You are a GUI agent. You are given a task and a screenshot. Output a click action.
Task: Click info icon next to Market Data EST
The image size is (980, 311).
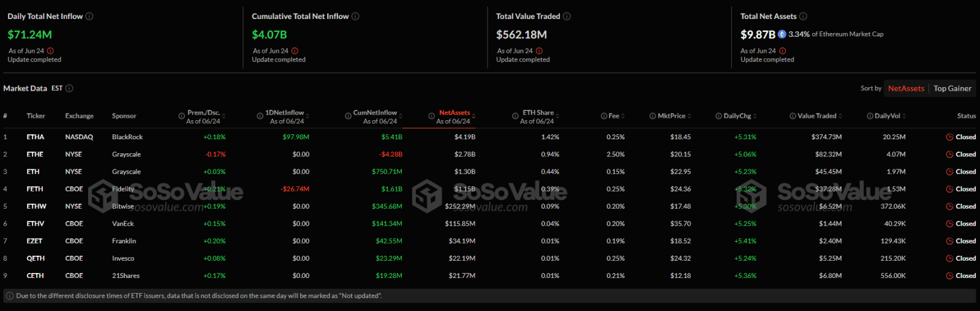click(x=69, y=88)
